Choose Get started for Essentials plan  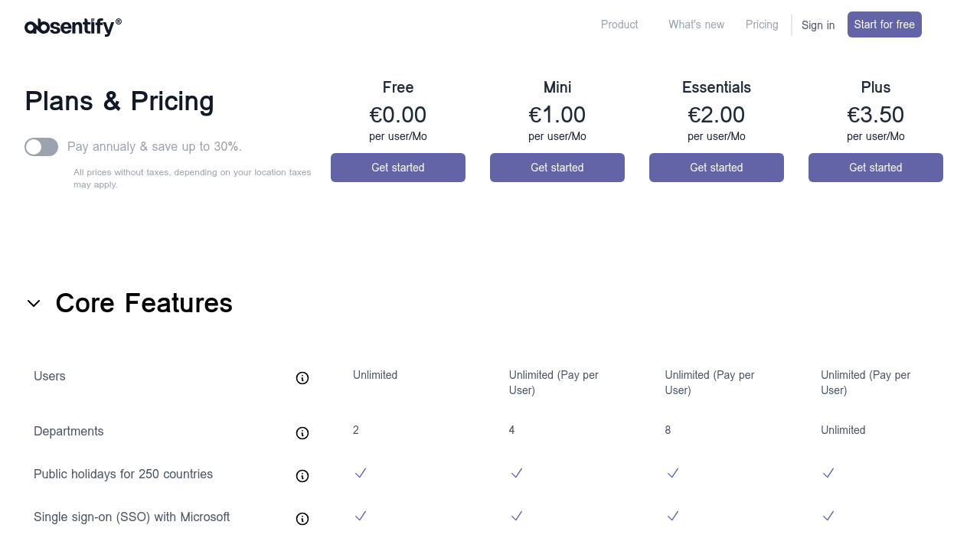point(717,168)
